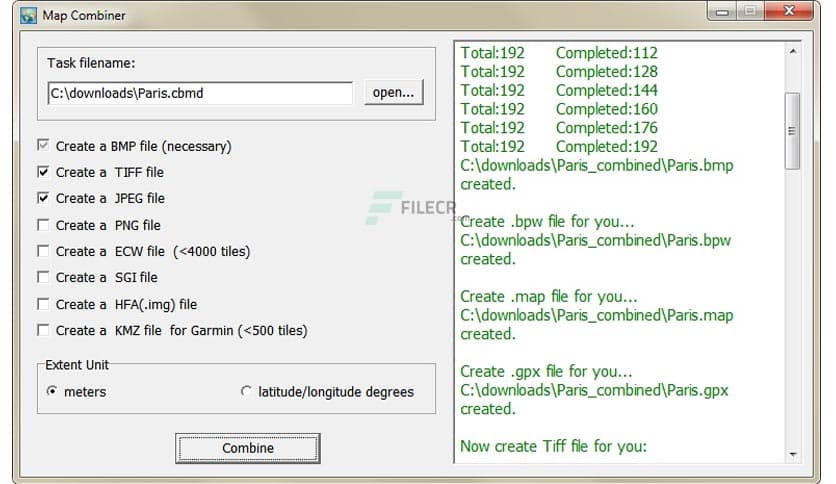Click the log scrollbar up arrow
The height and width of the screenshot is (484, 836).
(x=793, y=51)
